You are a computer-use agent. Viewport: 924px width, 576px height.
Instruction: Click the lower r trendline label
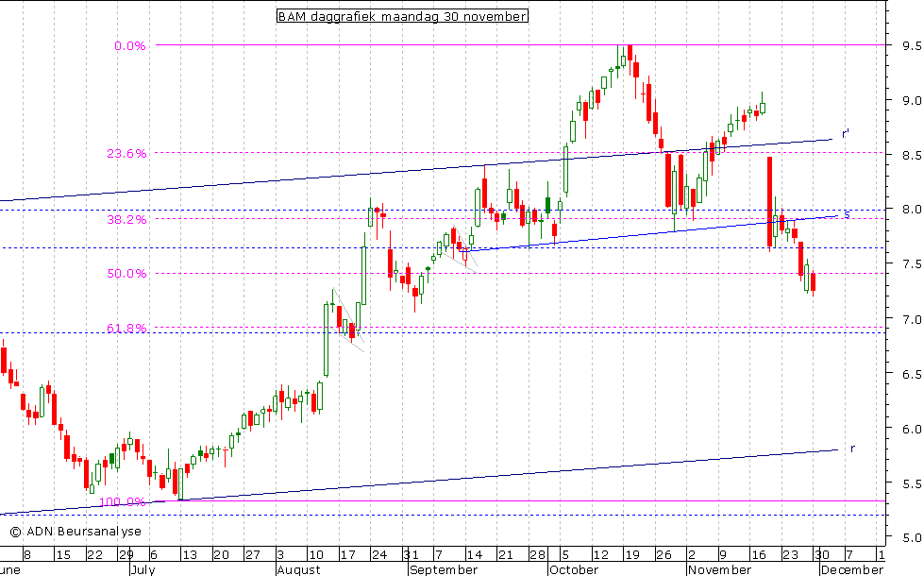point(852,449)
